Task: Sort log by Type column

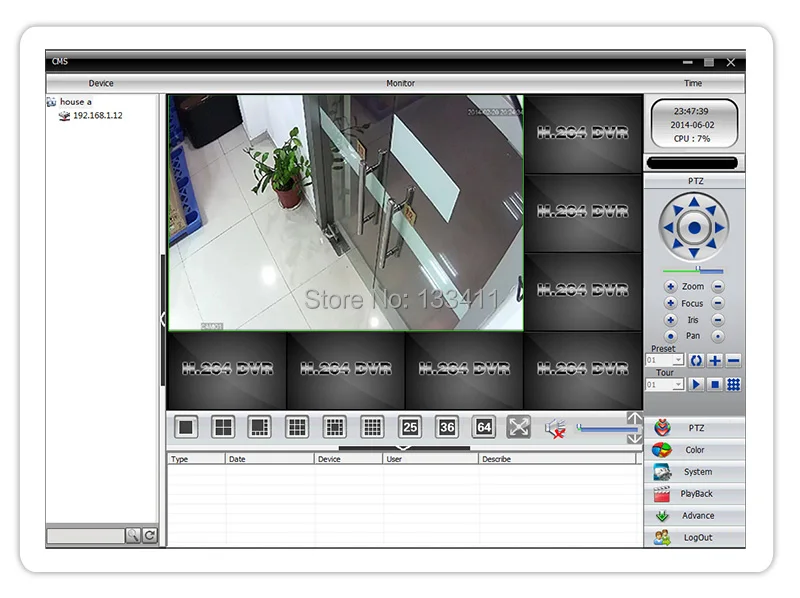Action: click(196, 459)
